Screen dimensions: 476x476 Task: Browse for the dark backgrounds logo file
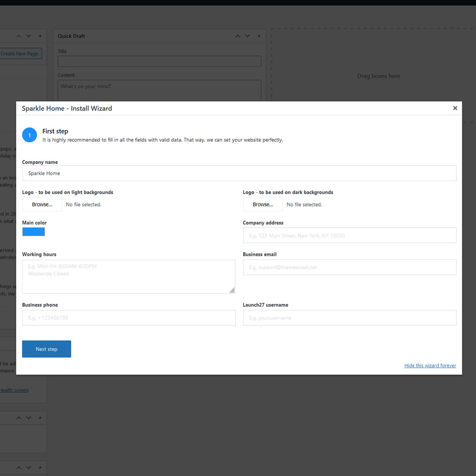[x=263, y=204]
